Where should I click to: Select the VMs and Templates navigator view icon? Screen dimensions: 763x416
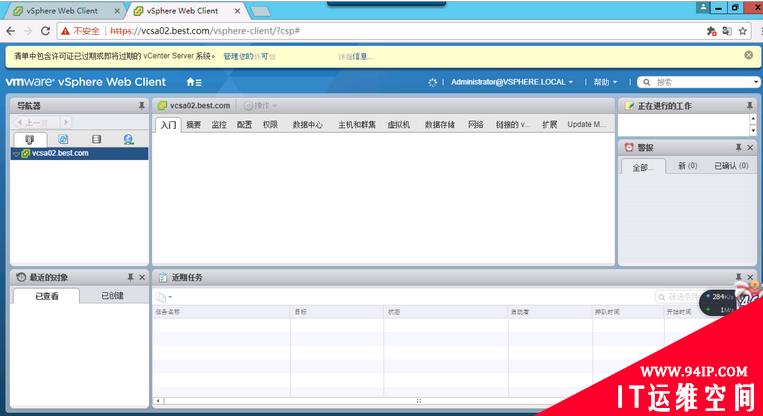tap(63, 139)
